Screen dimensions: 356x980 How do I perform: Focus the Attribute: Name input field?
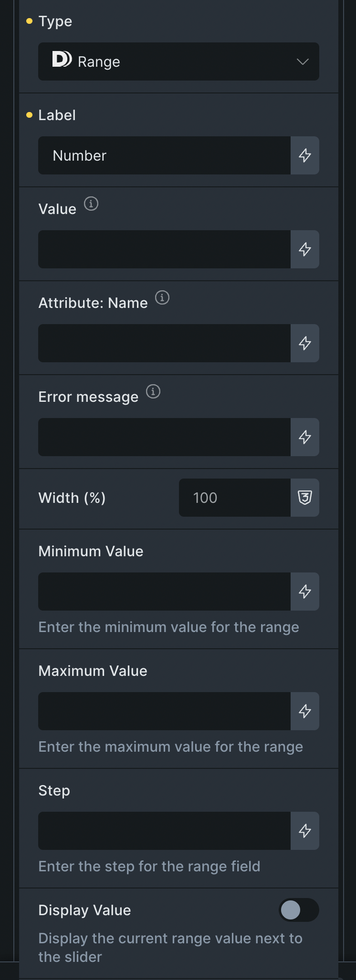(x=164, y=343)
